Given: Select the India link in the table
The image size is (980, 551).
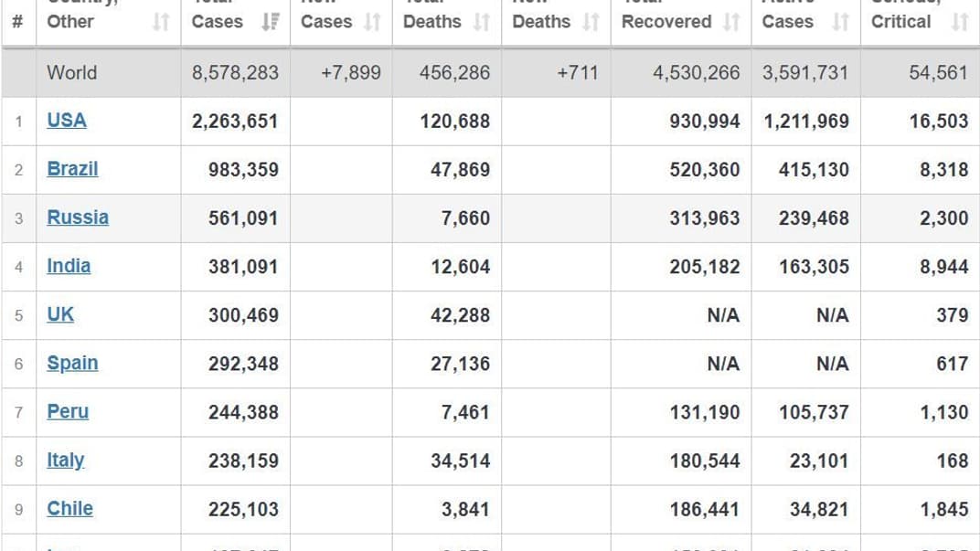Looking at the screenshot, I should 69,266.
